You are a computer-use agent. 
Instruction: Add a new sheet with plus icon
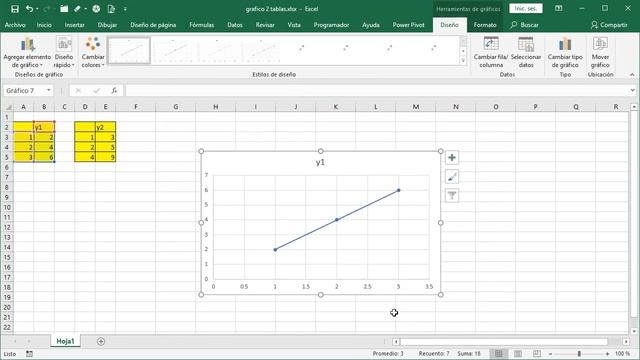[x=101, y=341]
